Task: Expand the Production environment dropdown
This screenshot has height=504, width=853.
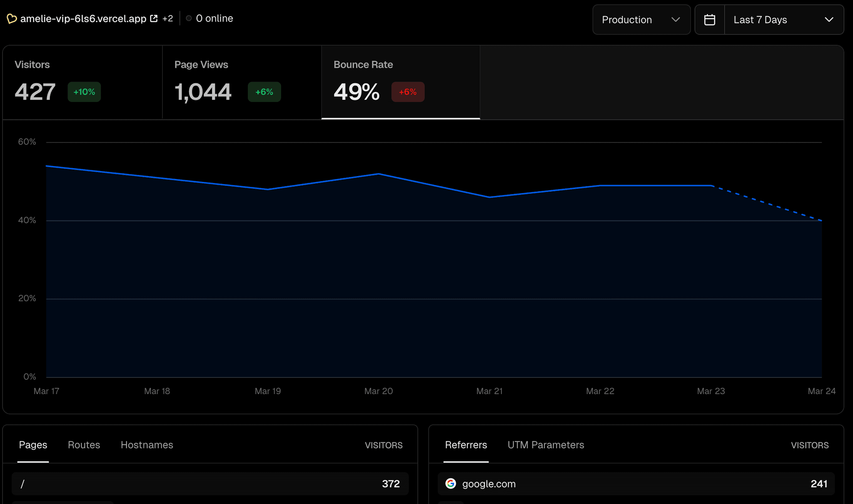Action: [641, 20]
